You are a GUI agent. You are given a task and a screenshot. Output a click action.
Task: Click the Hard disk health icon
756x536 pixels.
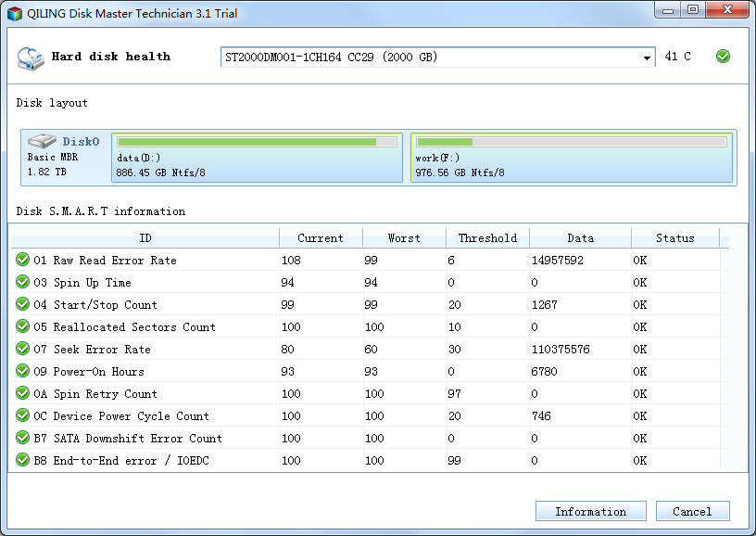pos(30,57)
